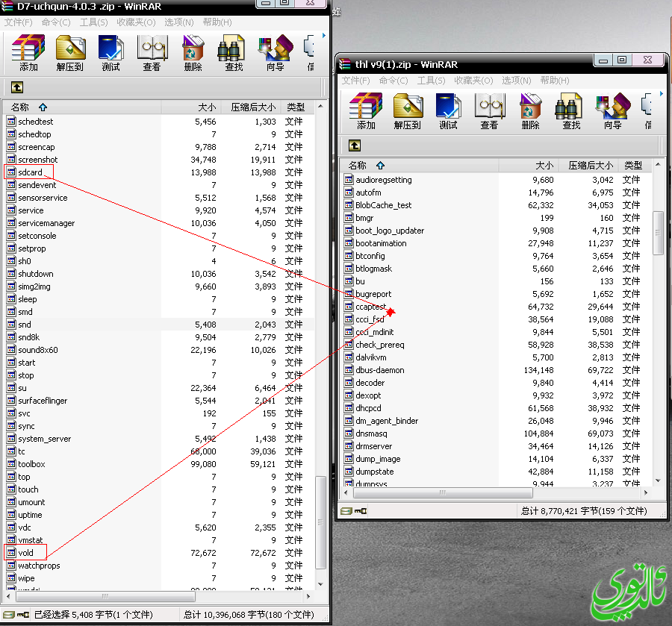The width and height of the screenshot is (672, 626).
Task: Click vertical scrollbar of thl v9(1) file list
Action: pyautogui.click(x=658, y=233)
